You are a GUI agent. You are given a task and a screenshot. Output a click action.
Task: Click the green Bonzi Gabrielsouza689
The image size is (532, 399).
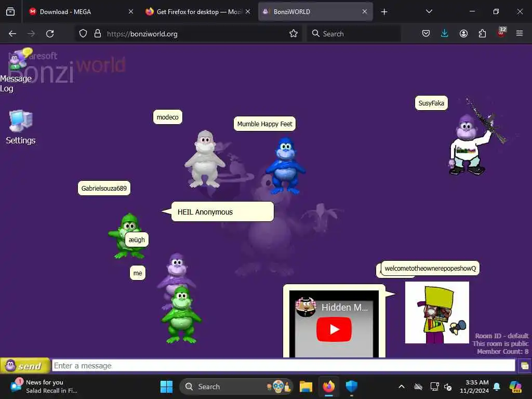126,235
